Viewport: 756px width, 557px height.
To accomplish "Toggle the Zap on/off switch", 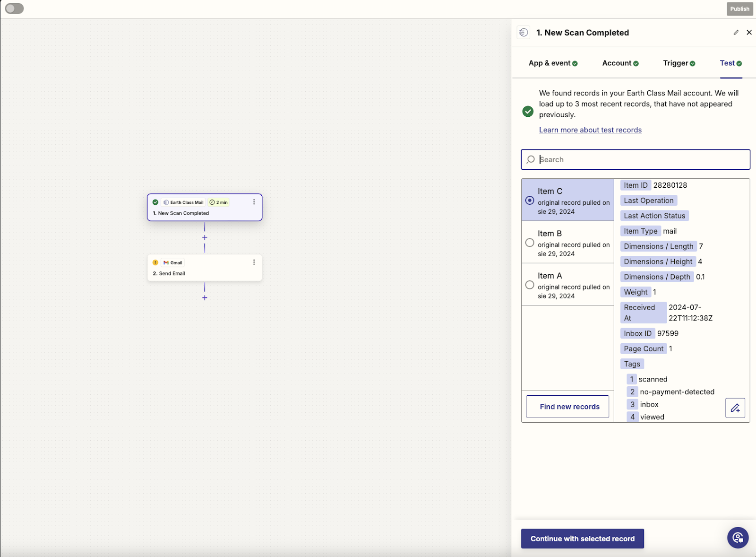I will pos(14,9).
